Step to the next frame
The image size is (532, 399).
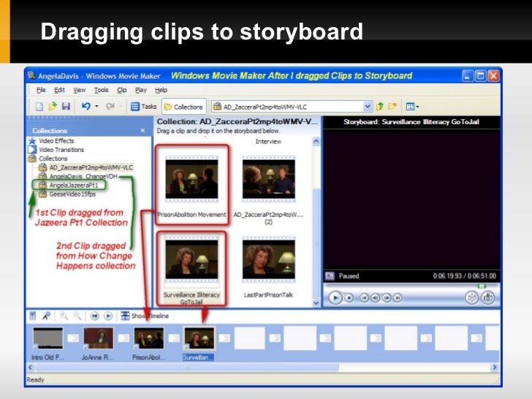coord(387,298)
